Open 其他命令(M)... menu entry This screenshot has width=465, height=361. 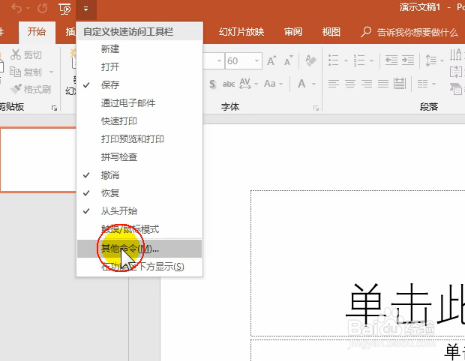coord(139,249)
